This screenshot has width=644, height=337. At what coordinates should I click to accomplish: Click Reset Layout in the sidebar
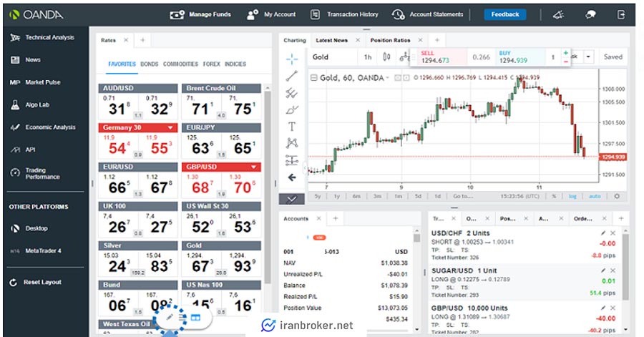[x=36, y=283]
